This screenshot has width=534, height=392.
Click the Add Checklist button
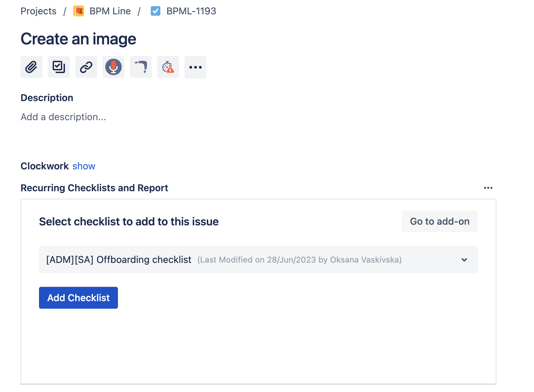78,298
